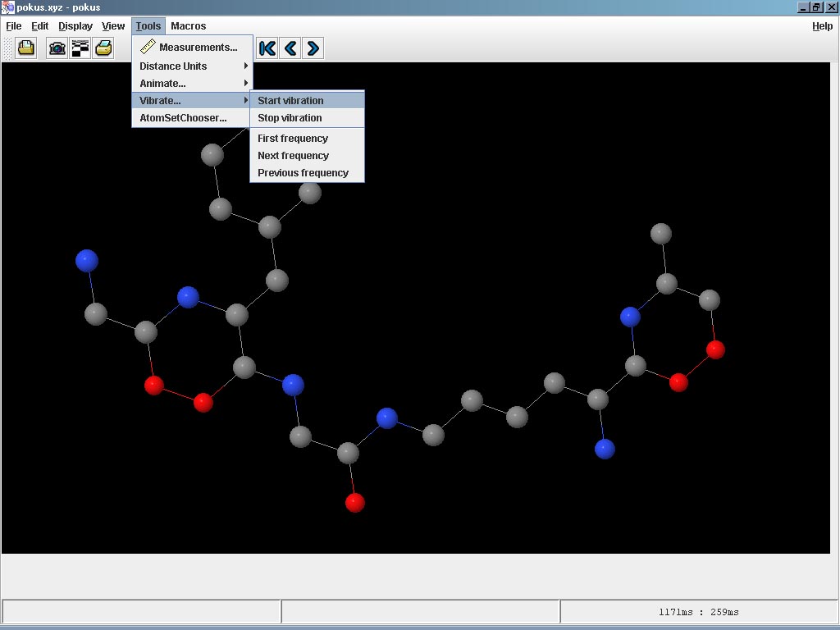The image size is (840, 630).
Task: Open the Macros menu
Action: point(189,25)
